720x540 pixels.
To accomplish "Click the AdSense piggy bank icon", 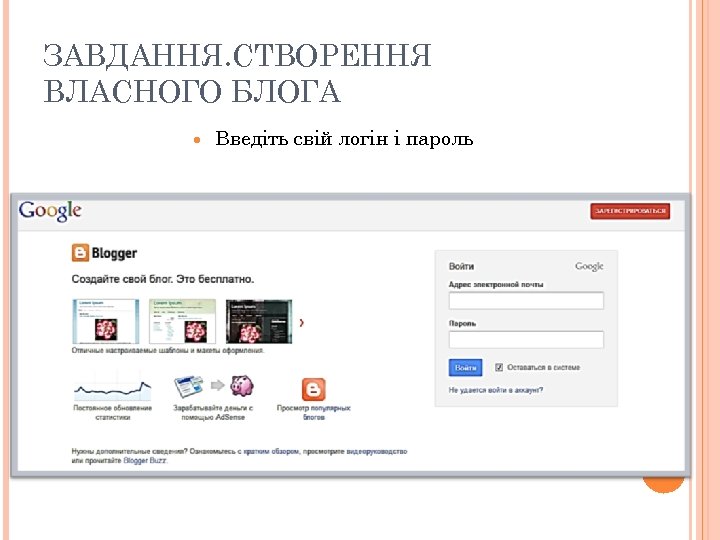I will 242,385.
